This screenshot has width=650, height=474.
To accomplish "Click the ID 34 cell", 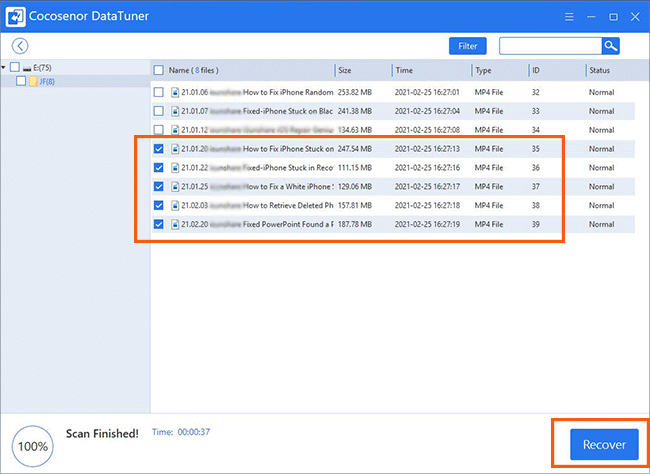I will click(x=536, y=130).
